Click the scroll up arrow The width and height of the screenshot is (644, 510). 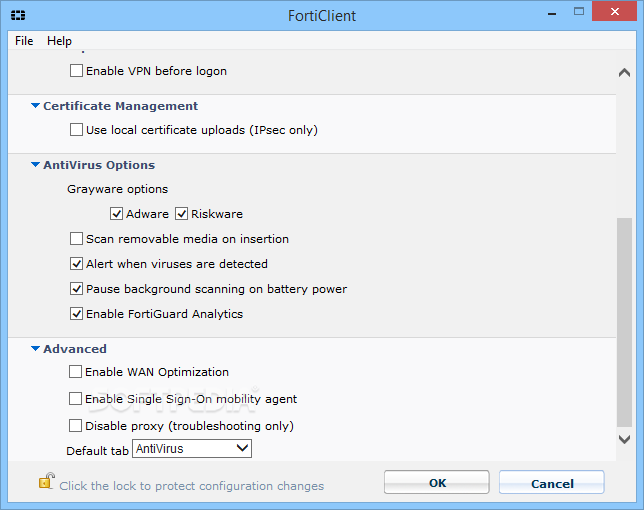click(624, 73)
